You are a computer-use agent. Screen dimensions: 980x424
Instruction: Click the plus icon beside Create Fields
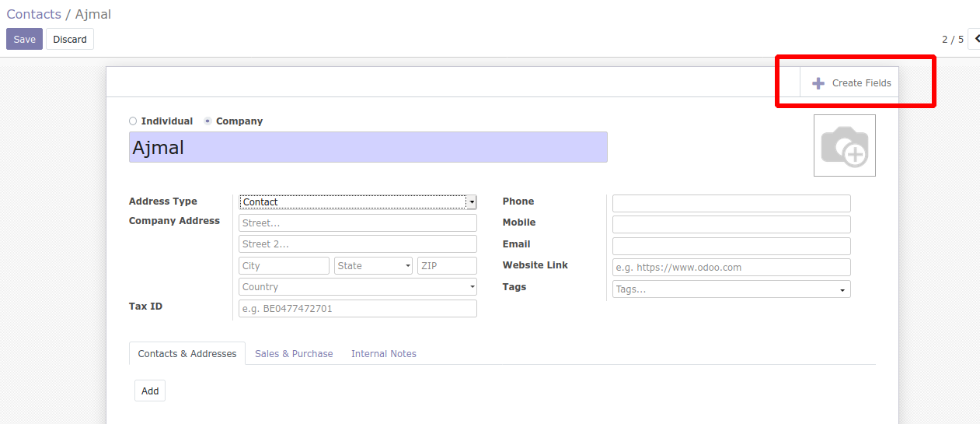click(x=818, y=83)
